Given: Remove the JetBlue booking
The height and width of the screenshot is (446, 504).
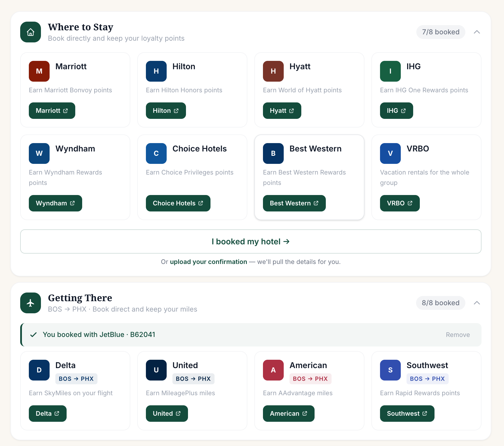Looking at the screenshot, I should coord(458,335).
